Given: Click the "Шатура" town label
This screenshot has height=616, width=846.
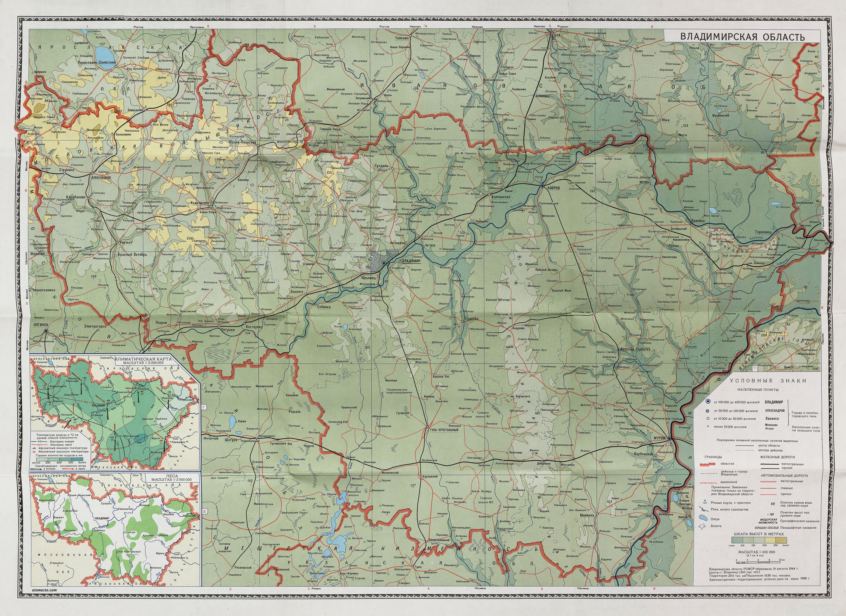Looking at the screenshot, I should [x=231, y=440].
